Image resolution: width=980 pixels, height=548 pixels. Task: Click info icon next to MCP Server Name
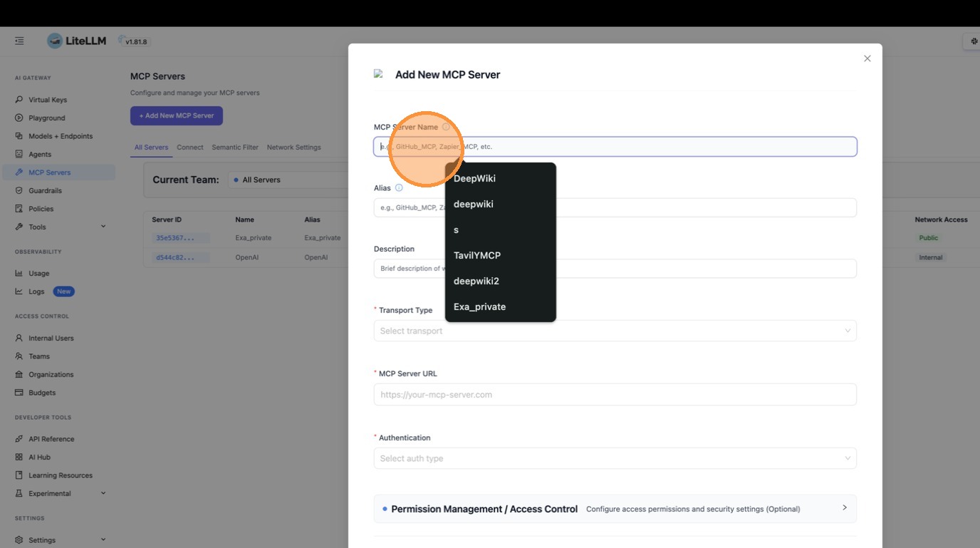446,127
